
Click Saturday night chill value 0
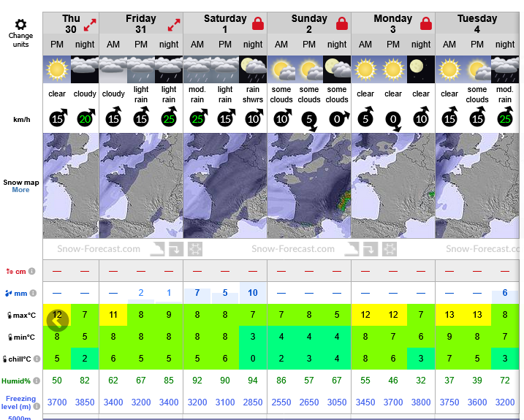pyautogui.click(x=253, y=359)
